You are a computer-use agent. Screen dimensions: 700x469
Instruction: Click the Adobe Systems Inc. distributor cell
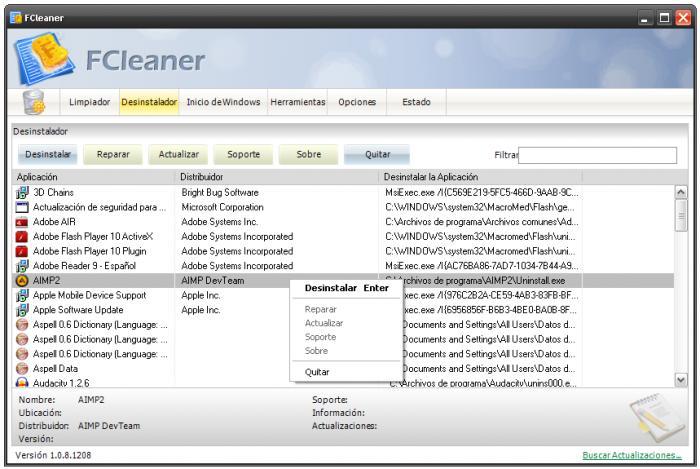point(220,222)
